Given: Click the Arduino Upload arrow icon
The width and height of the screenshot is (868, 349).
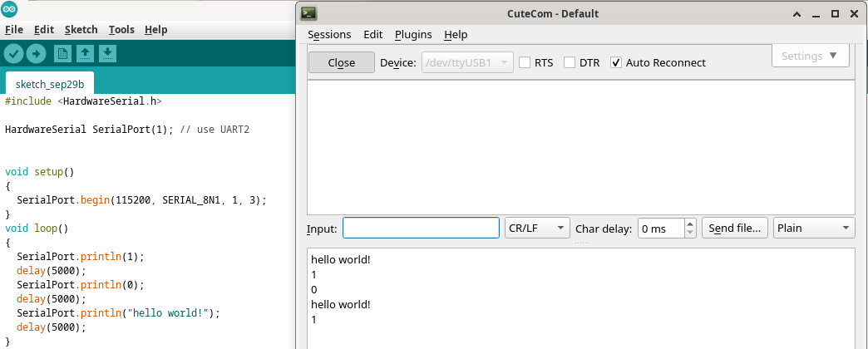Looking at the screenshot, I should pyautogui.click(x=36, y=54).
